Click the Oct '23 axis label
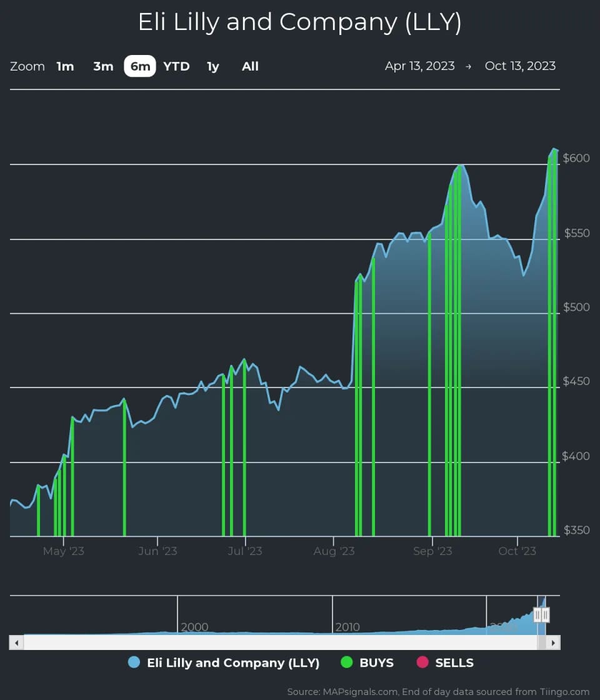Image resolution: width=600 pixels, height=700 pixels. (517, 551)
